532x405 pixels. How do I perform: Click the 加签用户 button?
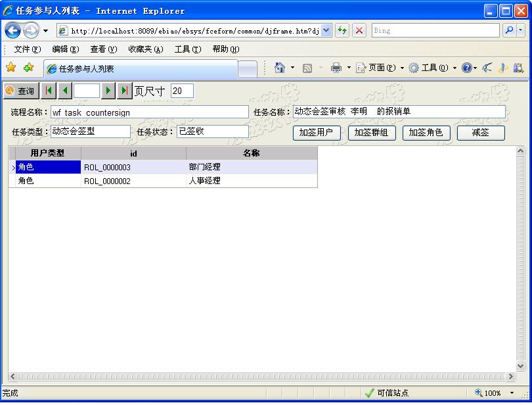317,133
